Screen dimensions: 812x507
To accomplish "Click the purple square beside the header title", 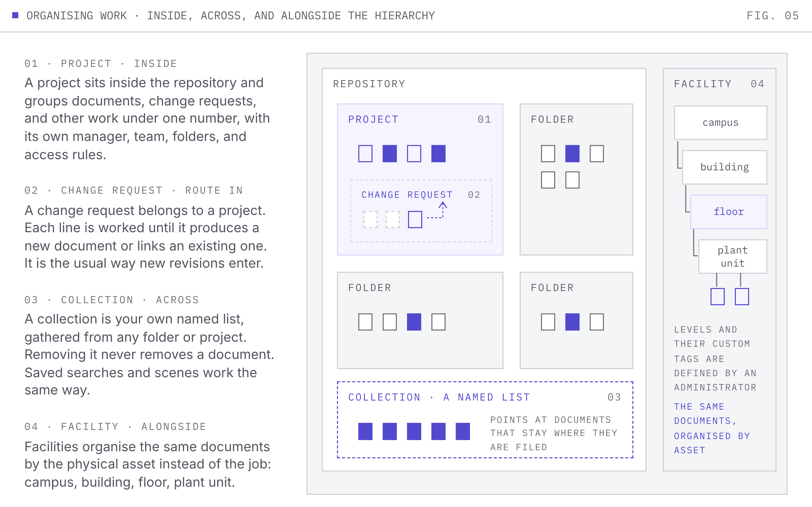I will (15, 15).
